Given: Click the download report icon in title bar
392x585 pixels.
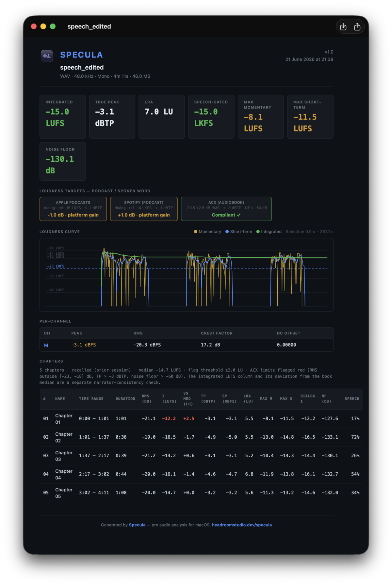Looking at the screenshot, I should pos(343,27).
